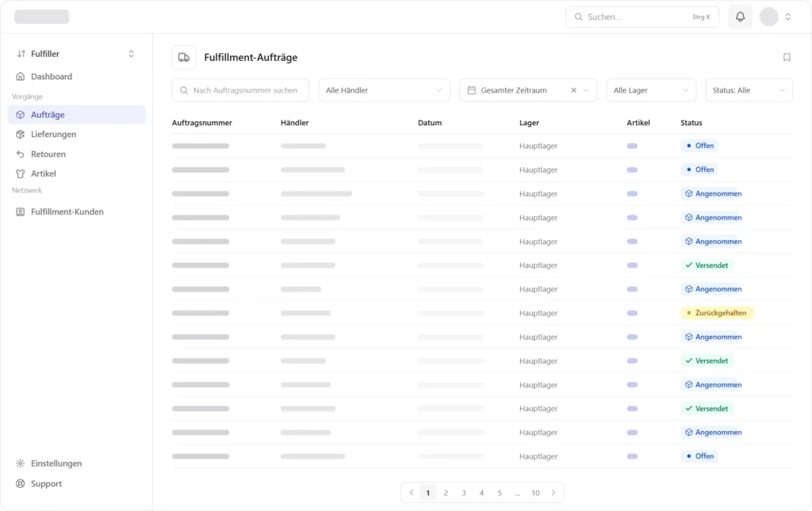
Task: Click the Einstellungen gear icon
Action: click(x=20, y=463)
